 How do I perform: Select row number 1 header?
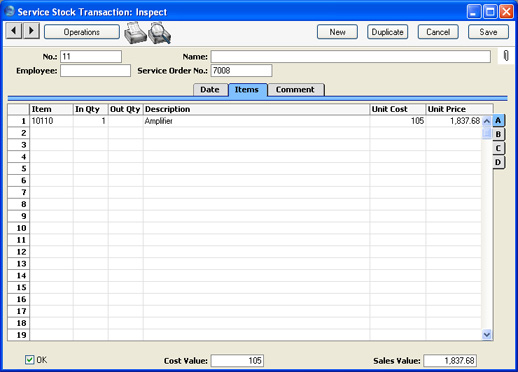(x=19, y=121)
